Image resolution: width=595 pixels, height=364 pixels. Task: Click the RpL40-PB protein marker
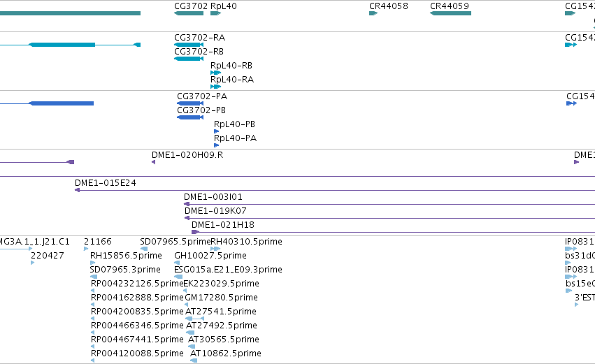point(216,131)
